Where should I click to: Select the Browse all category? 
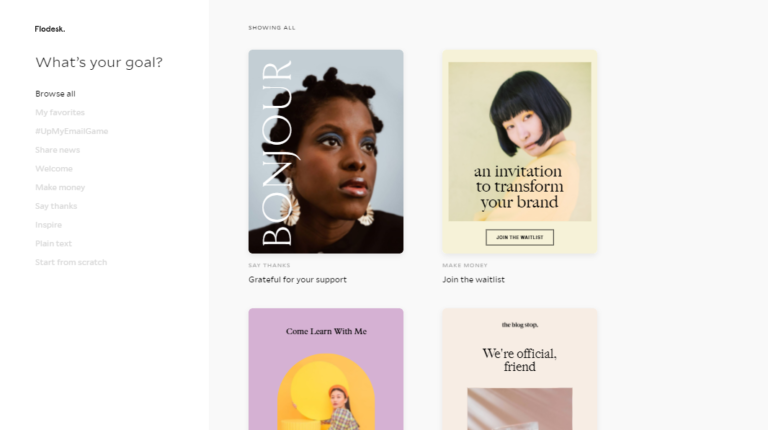coord(55,94)
